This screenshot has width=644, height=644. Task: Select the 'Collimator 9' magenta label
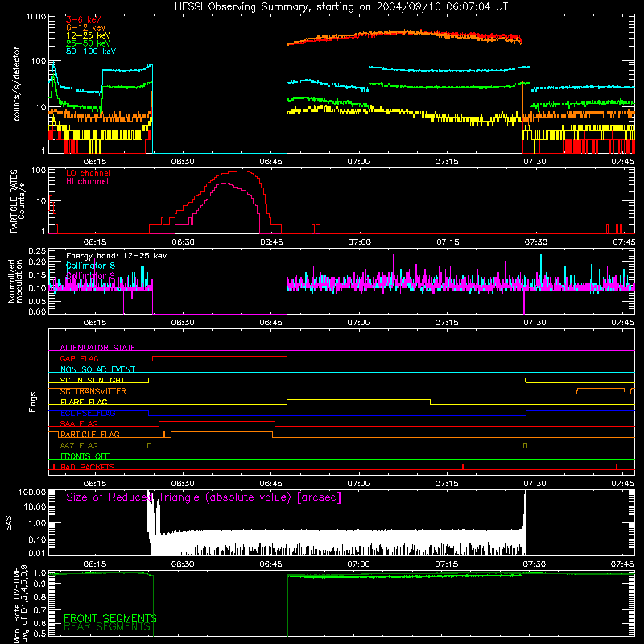(90, 275)
